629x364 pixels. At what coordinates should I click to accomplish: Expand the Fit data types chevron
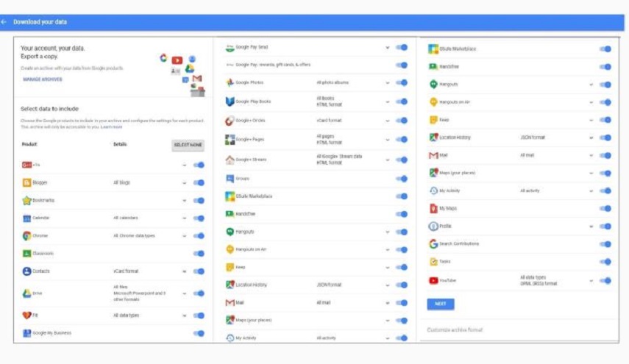(185, 315)
